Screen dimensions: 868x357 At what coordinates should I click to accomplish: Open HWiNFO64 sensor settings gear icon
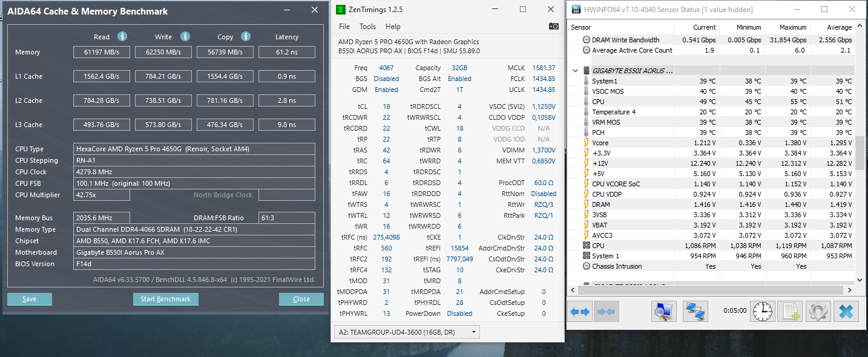tap(818, 312)
